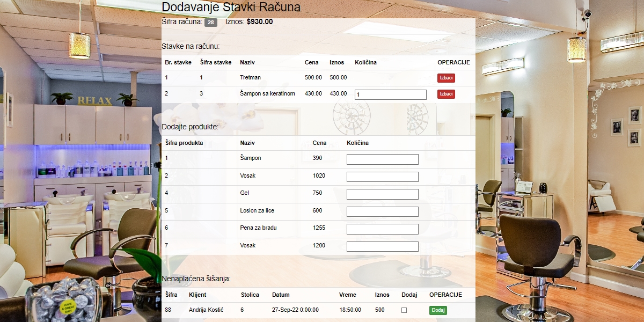Click the Klijent column header

point(197,295)
